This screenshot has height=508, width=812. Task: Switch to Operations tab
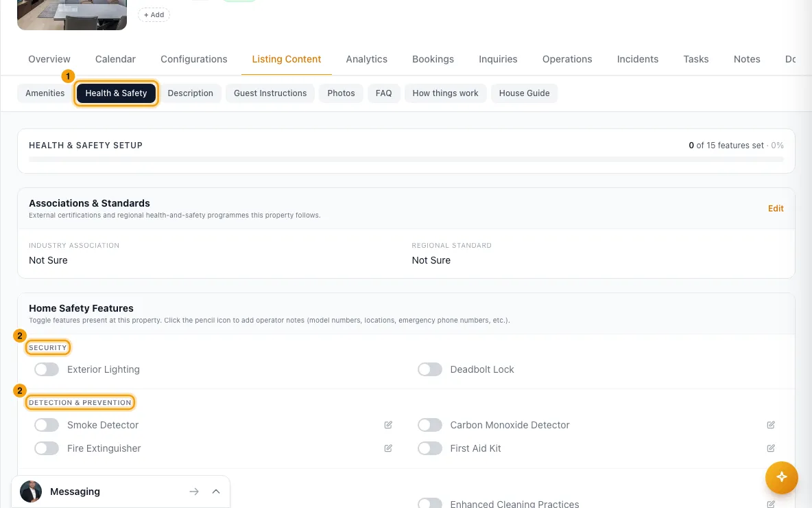567,59
